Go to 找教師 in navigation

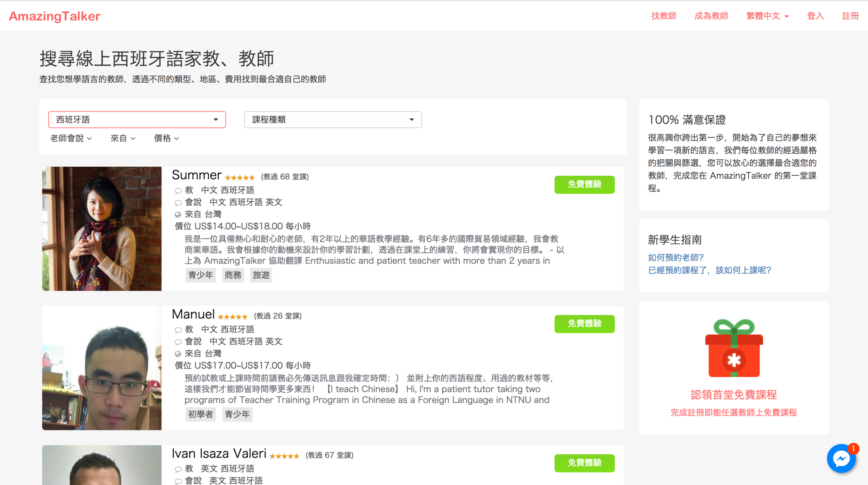pos(663,16)
